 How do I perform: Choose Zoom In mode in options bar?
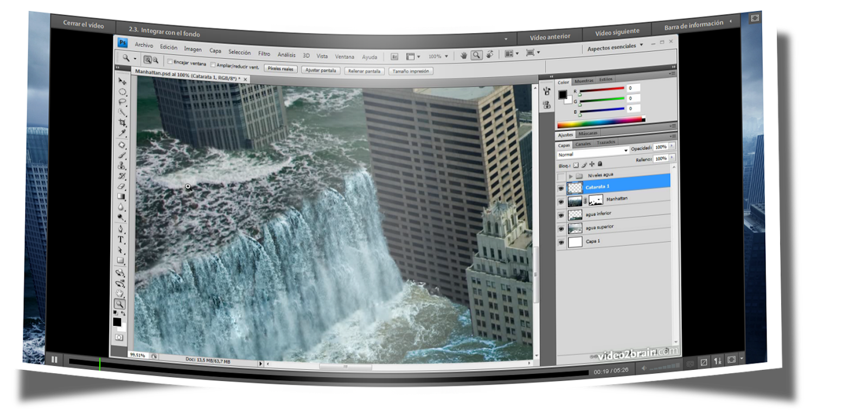[148, 60]
